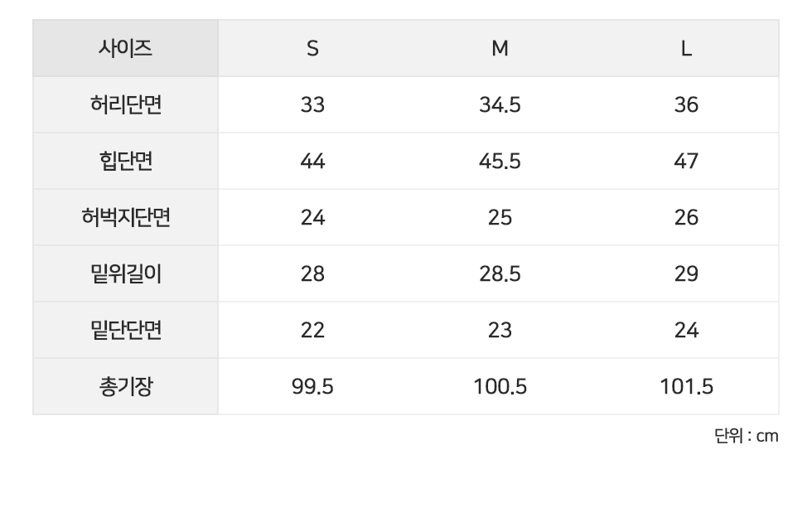
Task: Click the 사이즈 header cell
Action: tap(125, 49)
